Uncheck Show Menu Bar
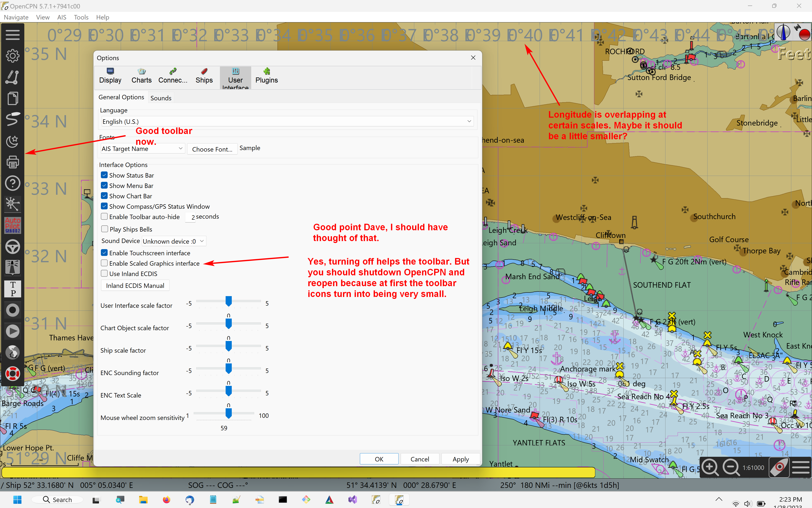This screenshot has height=508, width=812. (x=104, y=185)
